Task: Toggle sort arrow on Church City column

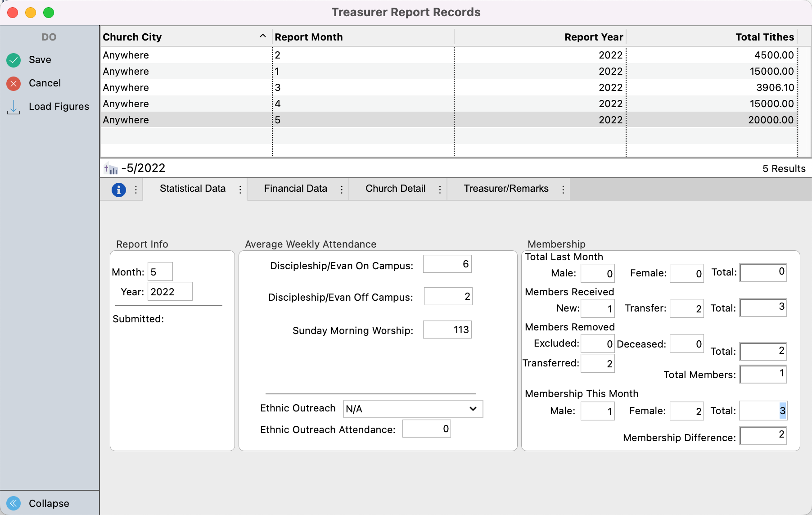Action: click(x=262, y=36)
